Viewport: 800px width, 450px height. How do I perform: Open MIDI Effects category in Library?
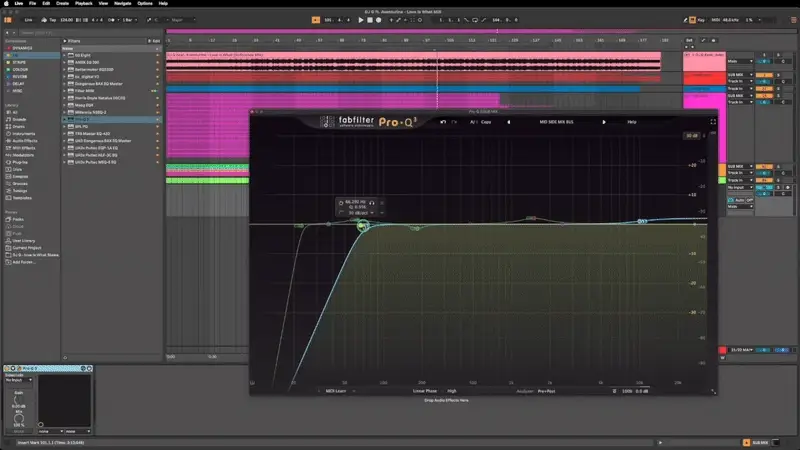click(23, 148)
